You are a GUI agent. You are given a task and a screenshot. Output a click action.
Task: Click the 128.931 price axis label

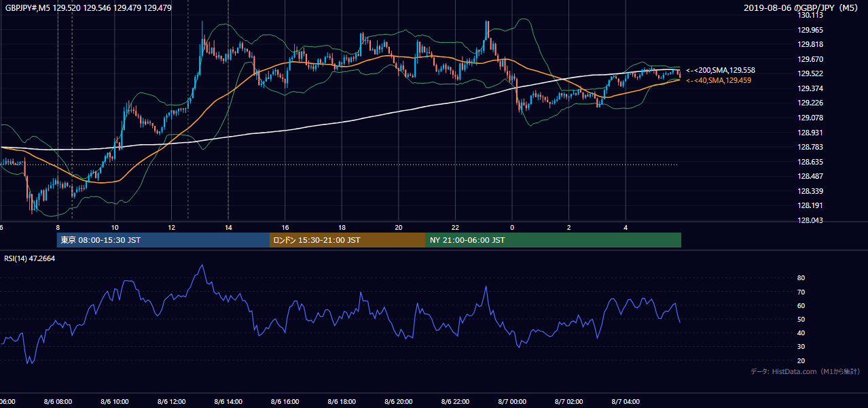[811, 132]
